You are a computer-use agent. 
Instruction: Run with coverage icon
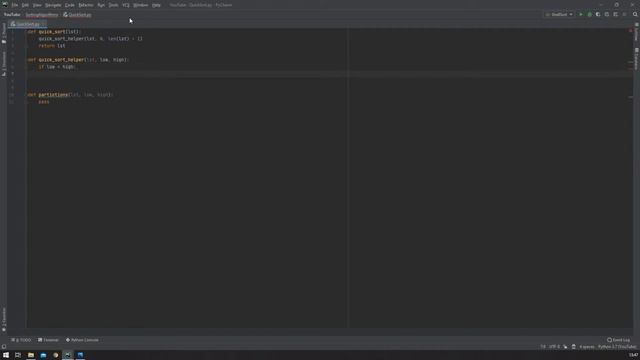click(598, 14)
